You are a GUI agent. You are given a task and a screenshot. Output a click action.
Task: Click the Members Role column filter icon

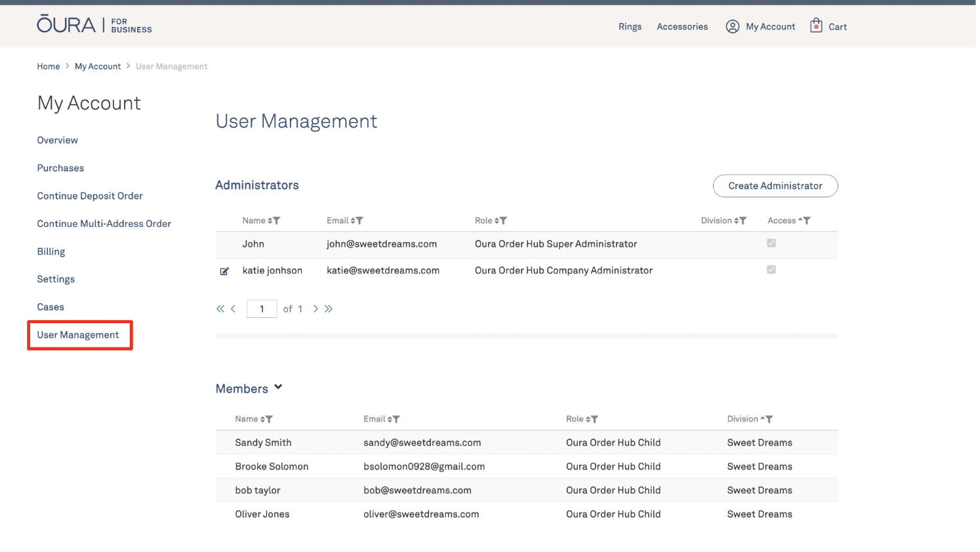click(x=594, y=420)
